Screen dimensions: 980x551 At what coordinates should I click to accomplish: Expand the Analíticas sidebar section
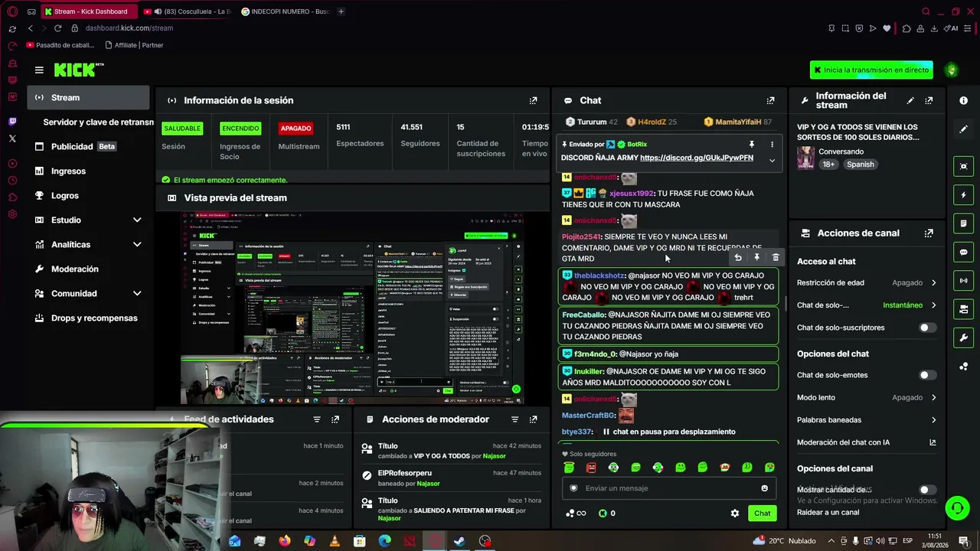pos(137,244)
